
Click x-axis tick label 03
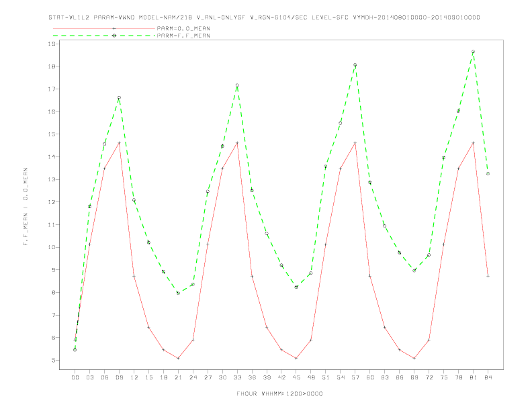point(89,377)
